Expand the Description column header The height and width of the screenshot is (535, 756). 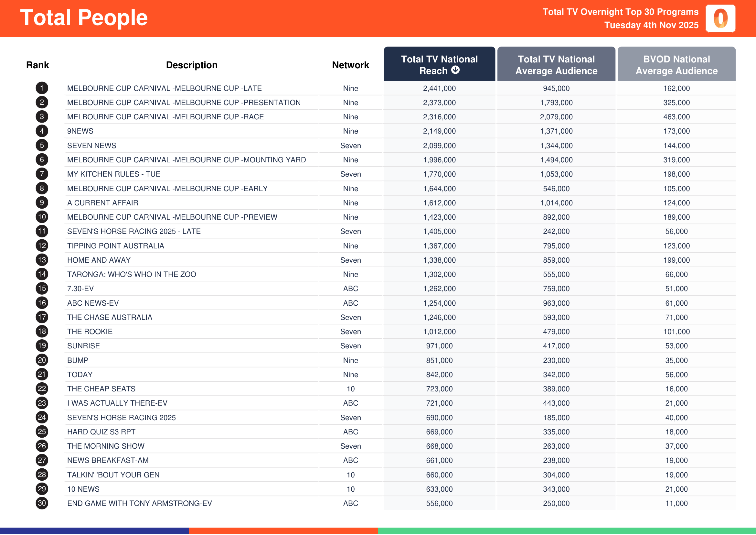tap(192, 65)
